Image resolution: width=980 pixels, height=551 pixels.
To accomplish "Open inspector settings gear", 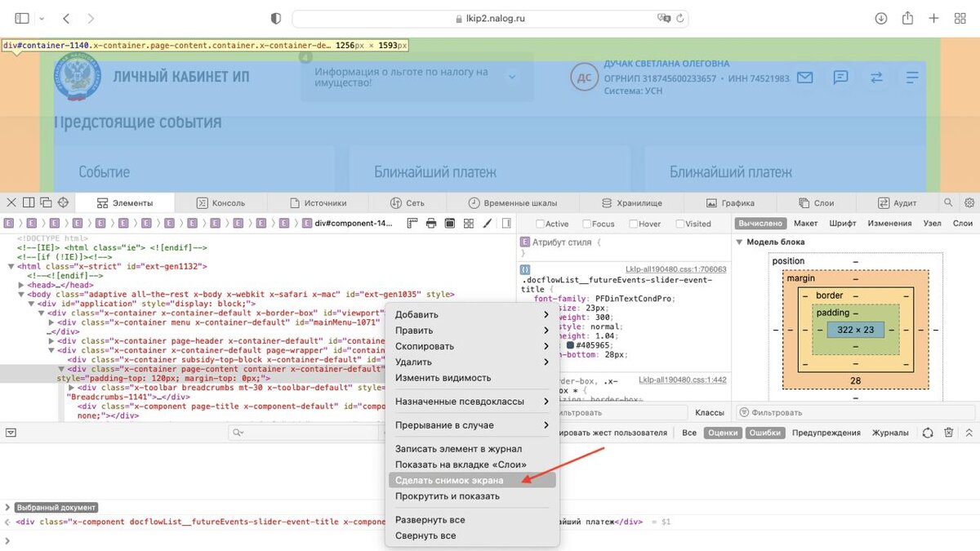I will click(x=969, y=202).
